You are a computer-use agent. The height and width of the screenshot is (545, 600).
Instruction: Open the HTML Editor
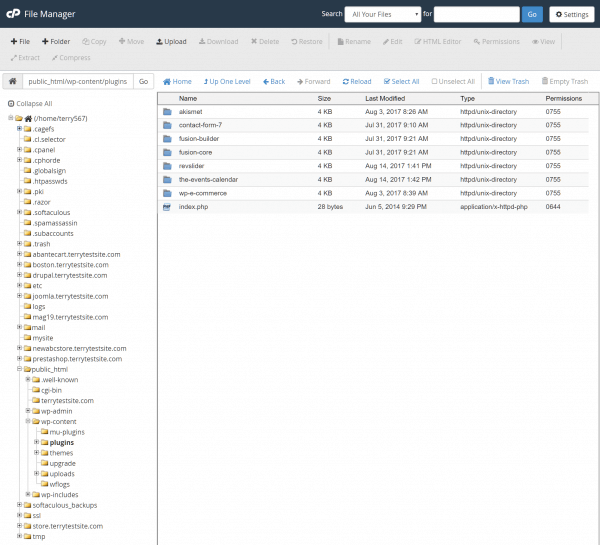click(437, 41)
